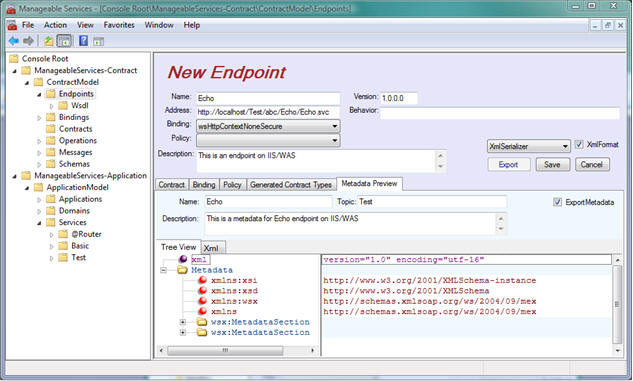The height and width of the screenshot is (381, 633).
Task: Click the Contracts folder icon
Action: [51, 129]
